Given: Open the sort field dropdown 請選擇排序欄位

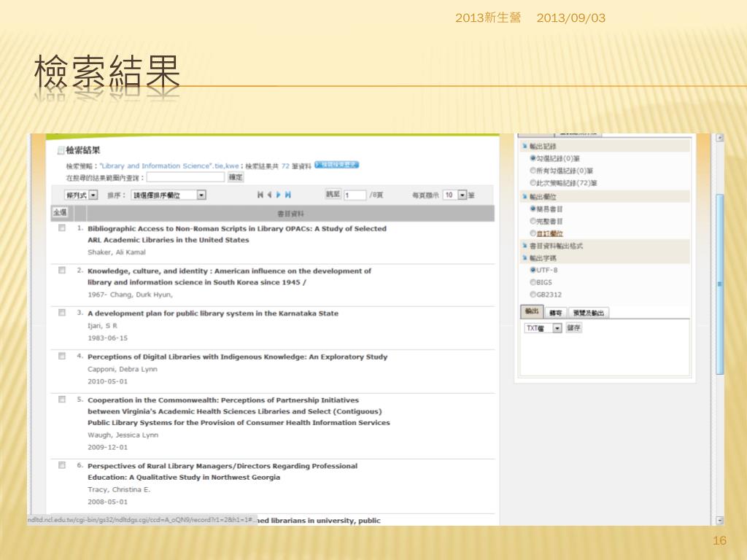Looking at the screenshot, I should point(169,195).
